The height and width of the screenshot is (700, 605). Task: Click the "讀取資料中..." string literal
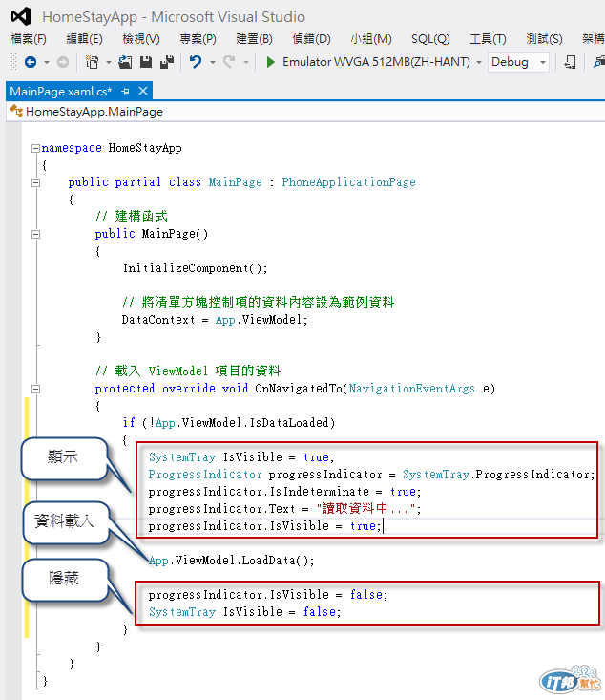[x=365, y=509]
